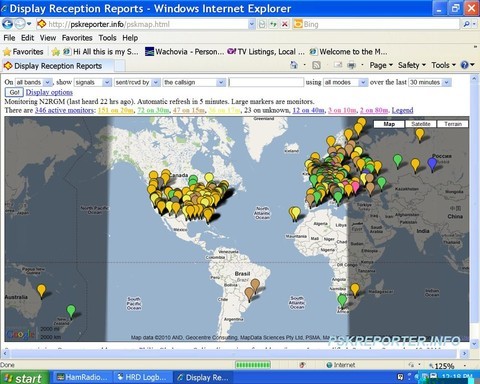480x384 pixels.
Task: Click the Stop loading X icon
Action: [285, 24]
